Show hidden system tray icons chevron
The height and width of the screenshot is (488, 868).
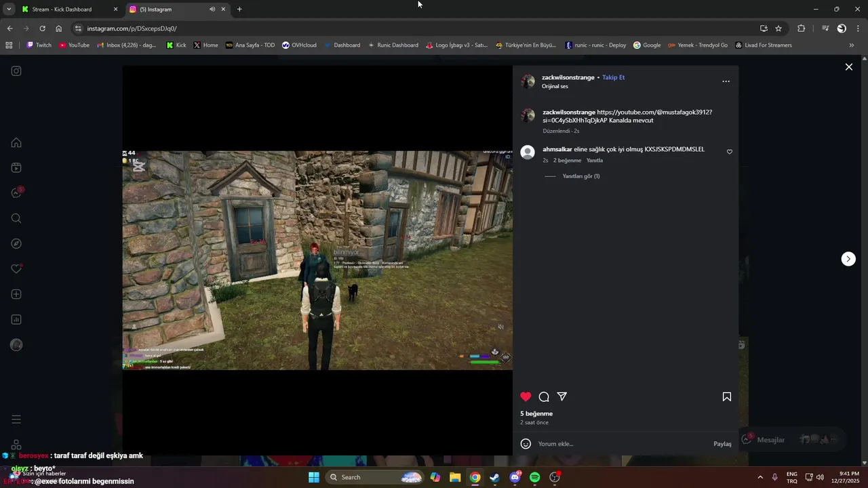pos(759,477)
